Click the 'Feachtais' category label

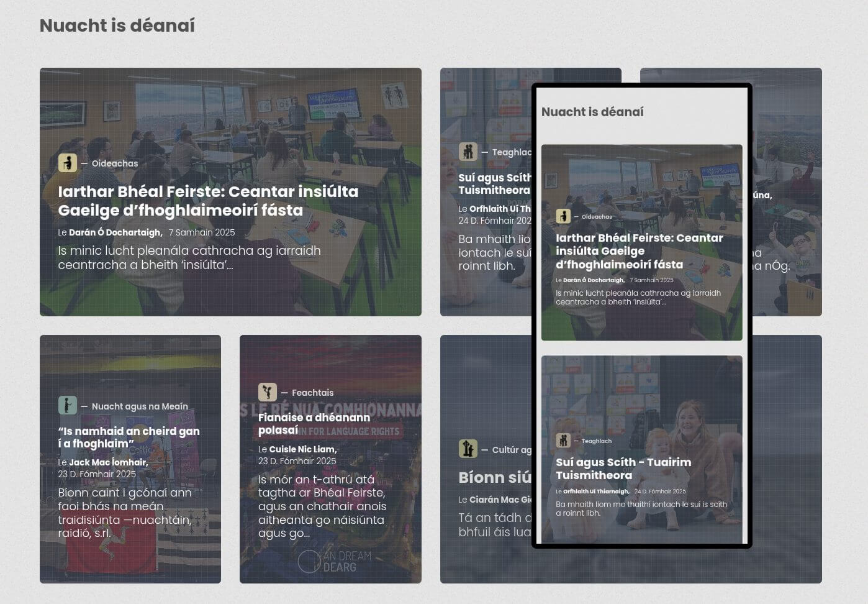click(312, 393)
